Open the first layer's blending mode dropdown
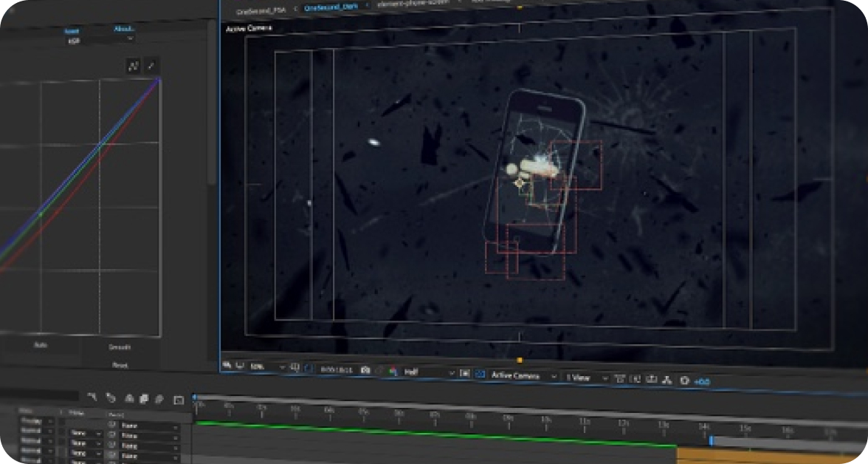 tap(37, 420)
